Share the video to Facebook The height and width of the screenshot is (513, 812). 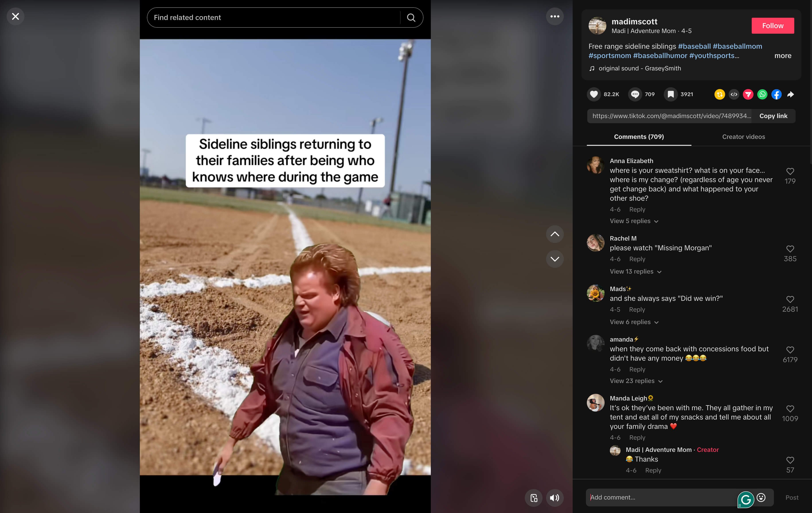click(776, 94)
